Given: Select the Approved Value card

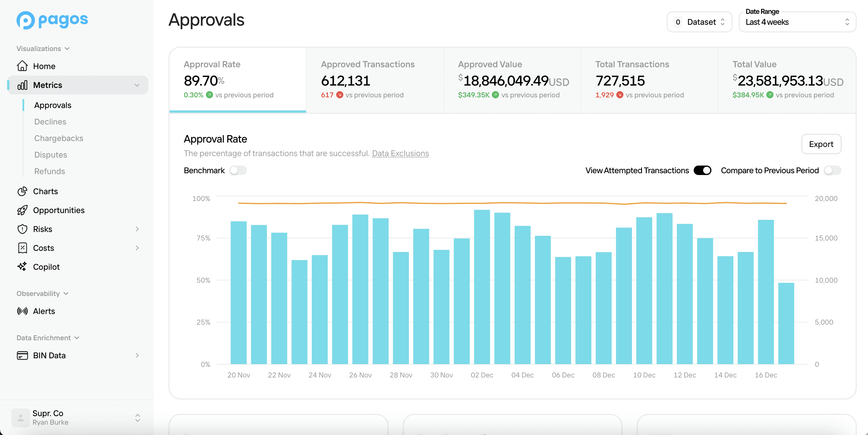Looking at the screenshot, I should point(512,80).
